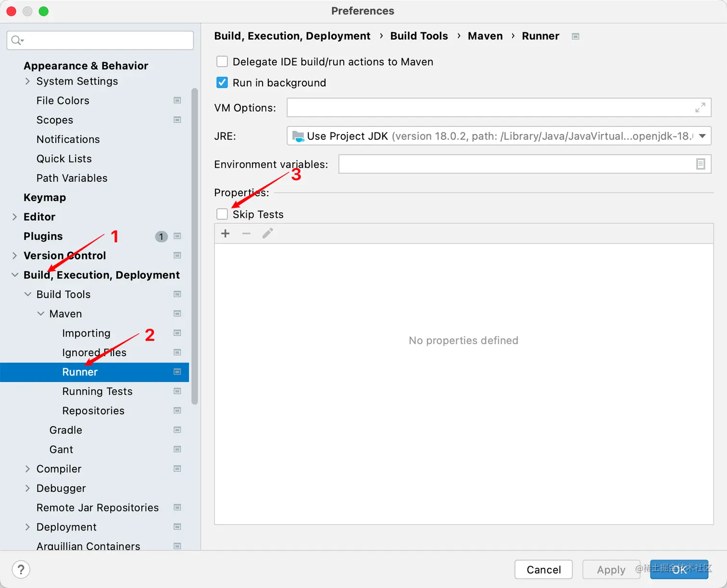Click Build, Execution, Deployment breadcrumb
The height and width of the screenshot is (588, 727).
[292, 36]
